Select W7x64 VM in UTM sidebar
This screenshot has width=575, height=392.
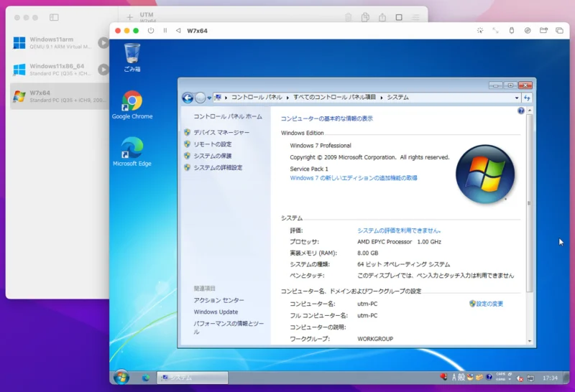point(60,96)
